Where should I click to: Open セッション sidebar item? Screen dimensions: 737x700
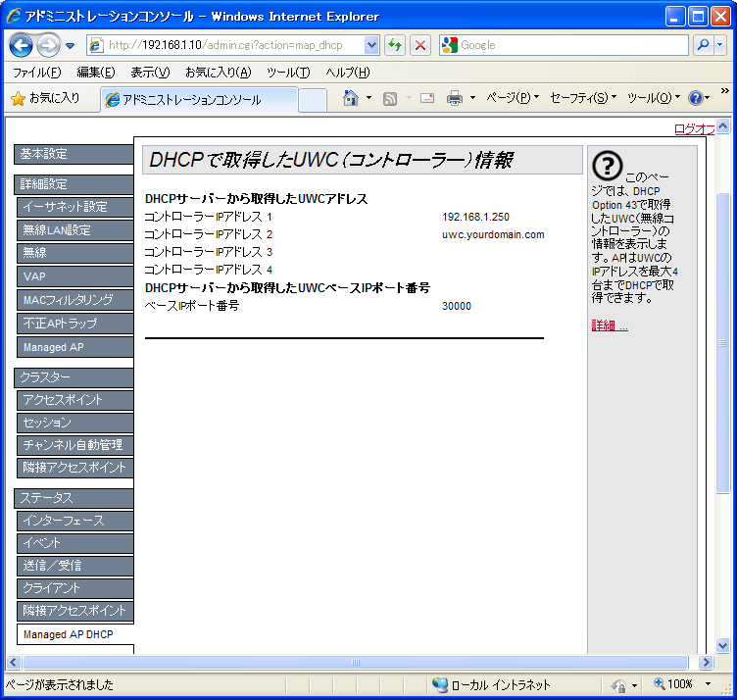click(75, 423)
